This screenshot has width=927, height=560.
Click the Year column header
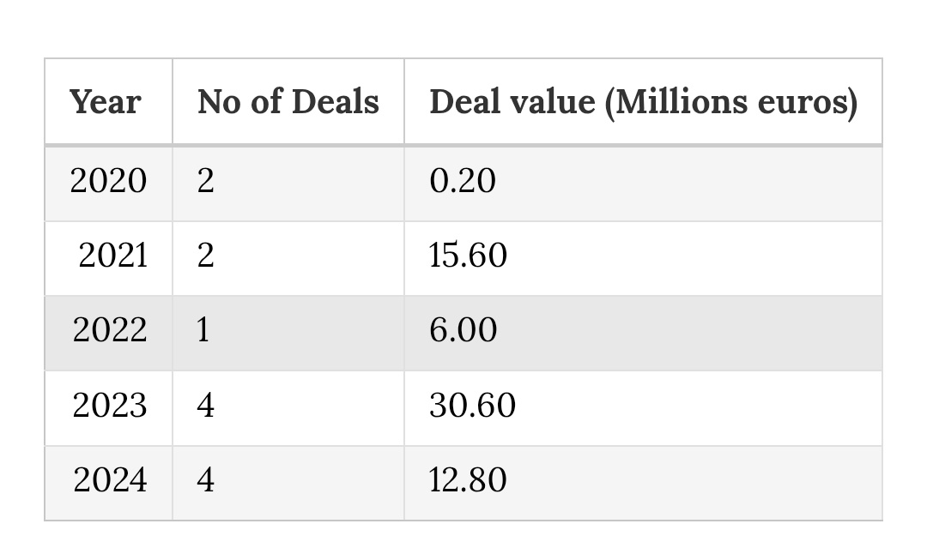[x=109, y=101]
